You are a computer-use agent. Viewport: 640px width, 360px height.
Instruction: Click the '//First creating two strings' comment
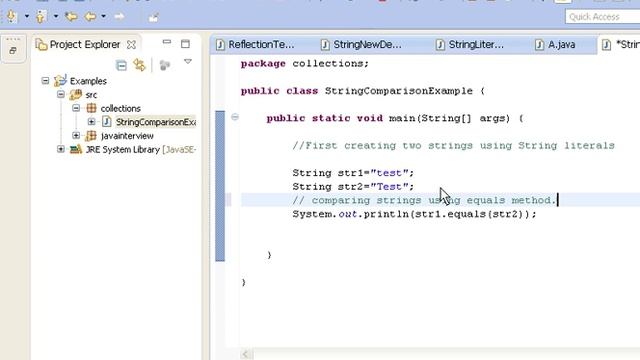coord(453,146)
